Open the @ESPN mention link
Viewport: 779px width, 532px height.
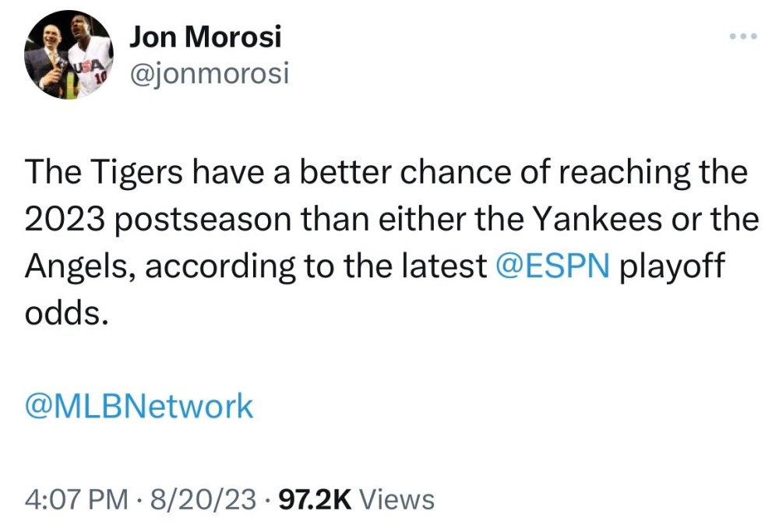[553, 266]
